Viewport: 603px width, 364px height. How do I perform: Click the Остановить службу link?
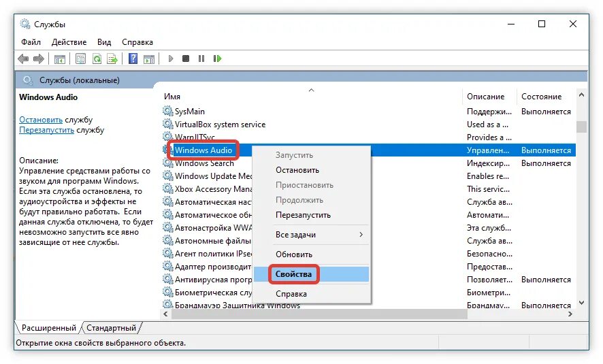(41, 120)
